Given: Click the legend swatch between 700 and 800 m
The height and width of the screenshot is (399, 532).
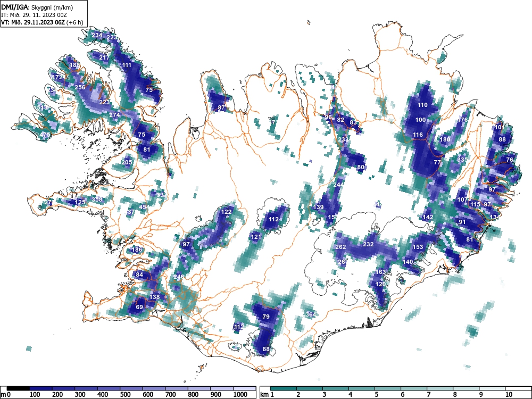Looking at the screenshot, I should pos(177,388).
